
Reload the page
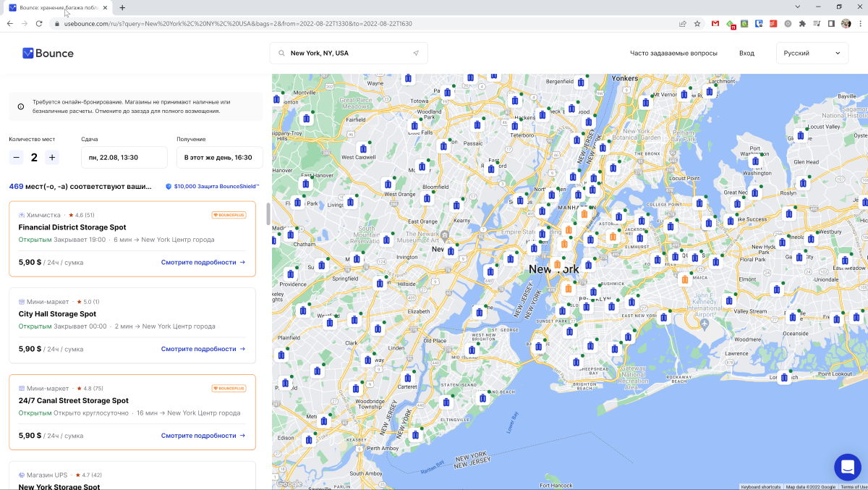41,23
